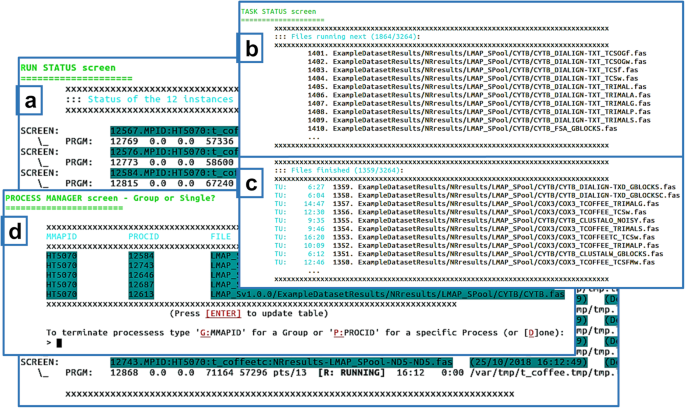Click the PROCID column header
Image resolution: width=685 pixels, height=408 pixels.
[x=144, y=237]
